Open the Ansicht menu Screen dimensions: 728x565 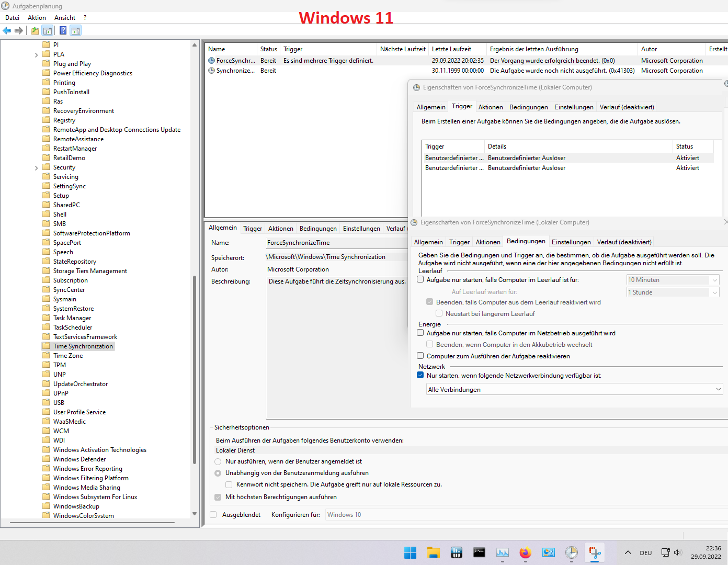65,18
